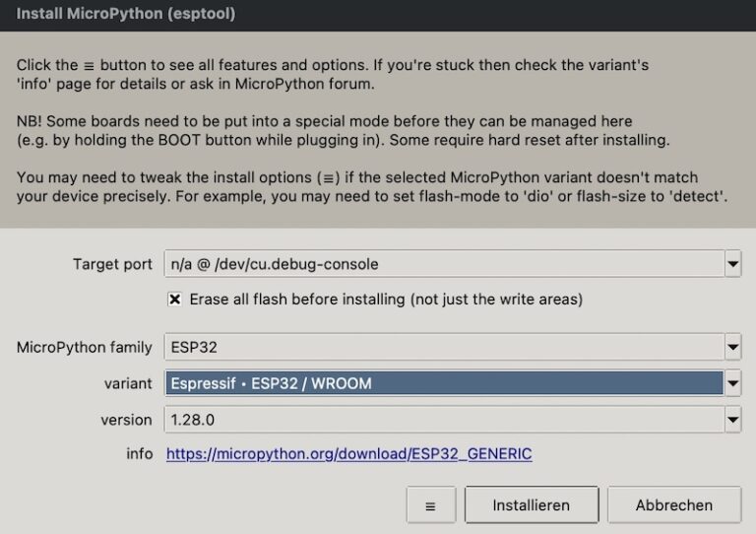Click the 'variant' label
The height and width of the screenshot is (534, 756).
128,384
